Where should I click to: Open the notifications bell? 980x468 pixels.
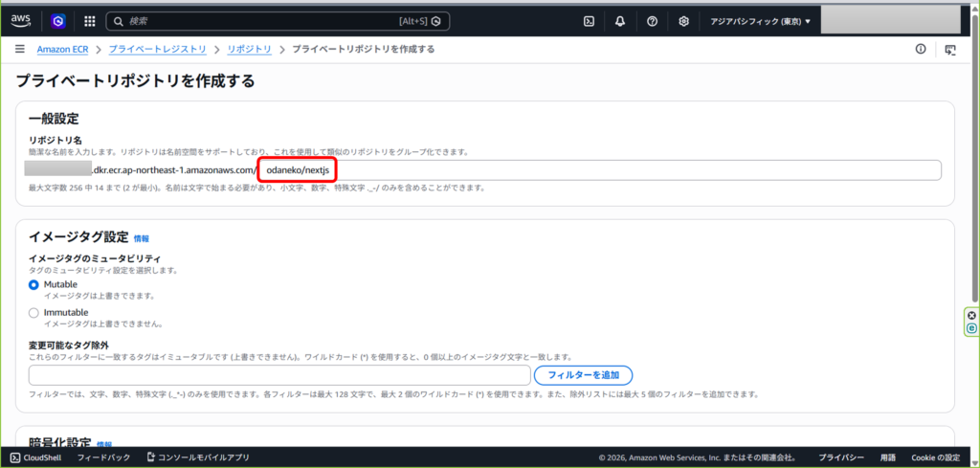[x=620, y=20]
